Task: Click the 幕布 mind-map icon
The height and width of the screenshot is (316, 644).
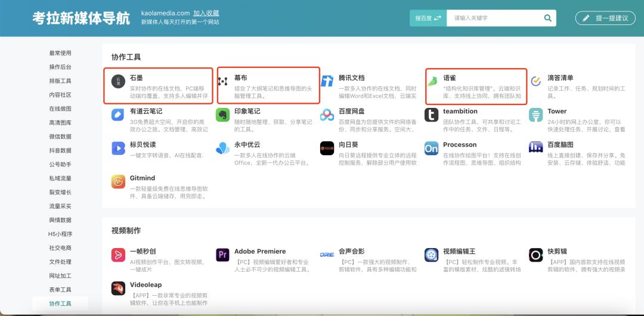Action: point(222,81)
